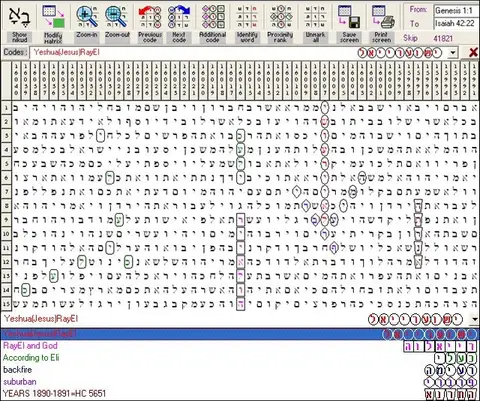Click matrix row header 1
This screenshot has width=480, height=401.
click(x=6, y=107)
